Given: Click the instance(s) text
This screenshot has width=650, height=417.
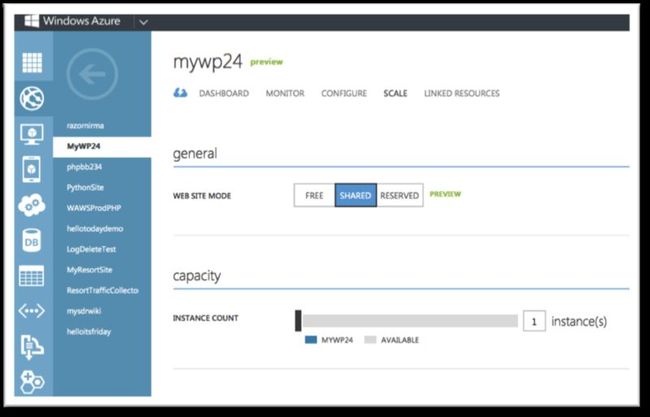Looking at the screenshot, I should point(579,321).
